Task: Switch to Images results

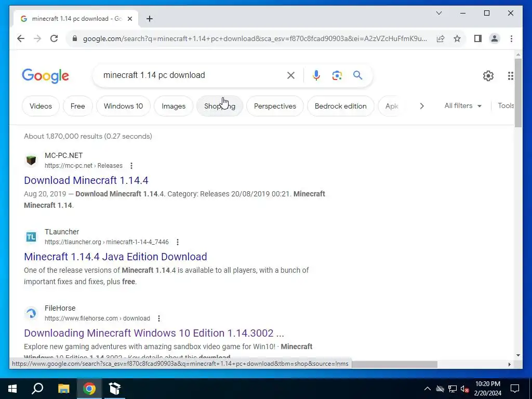Action: [174, 106]
